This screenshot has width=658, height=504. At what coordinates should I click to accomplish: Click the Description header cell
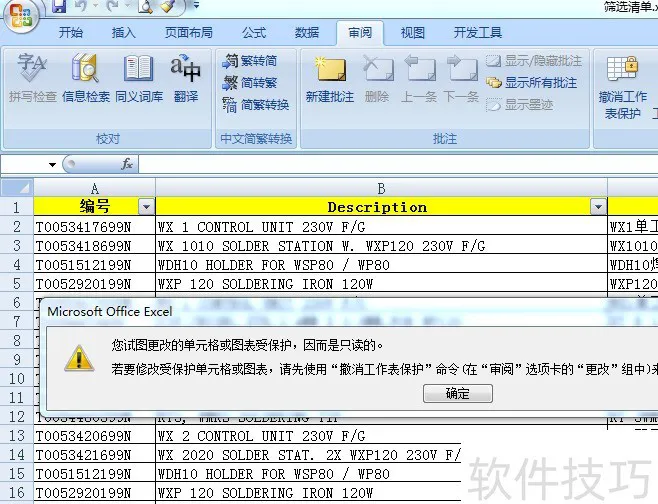381,207
